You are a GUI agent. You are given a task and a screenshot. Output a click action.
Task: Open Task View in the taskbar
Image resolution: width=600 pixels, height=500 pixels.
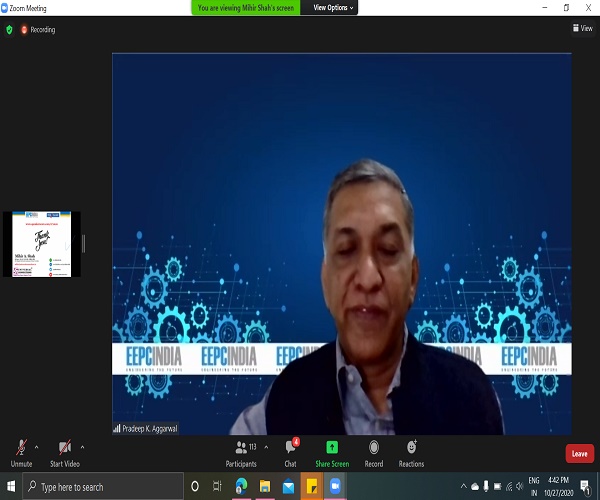pos(217,487)
